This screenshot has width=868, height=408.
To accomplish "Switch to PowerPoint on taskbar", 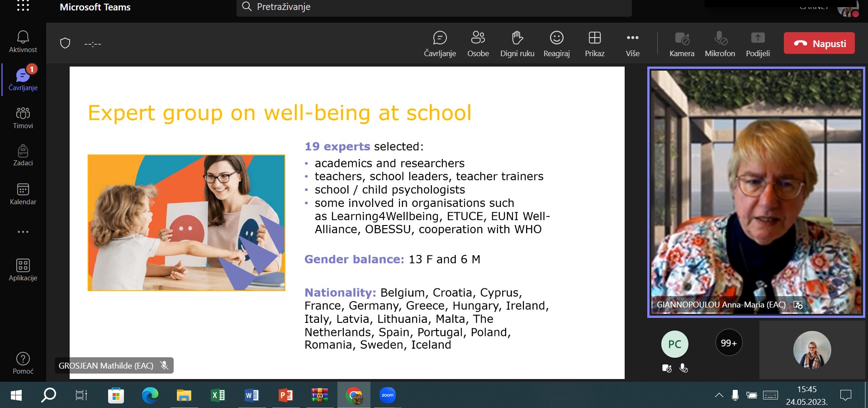I will point(285,395).
